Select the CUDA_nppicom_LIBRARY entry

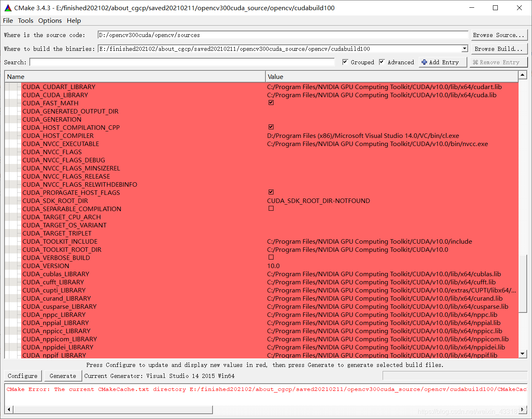(x=60, y=339)
